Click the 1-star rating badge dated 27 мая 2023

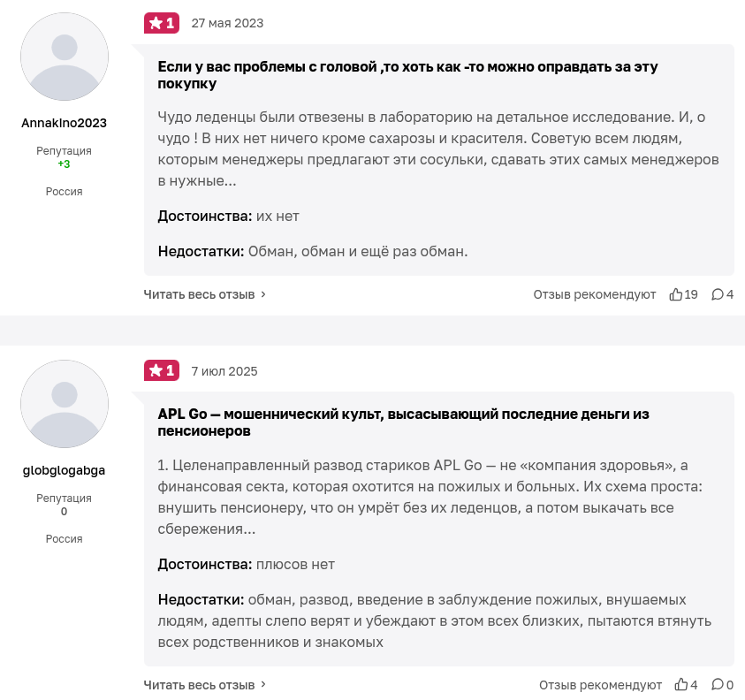162,23
